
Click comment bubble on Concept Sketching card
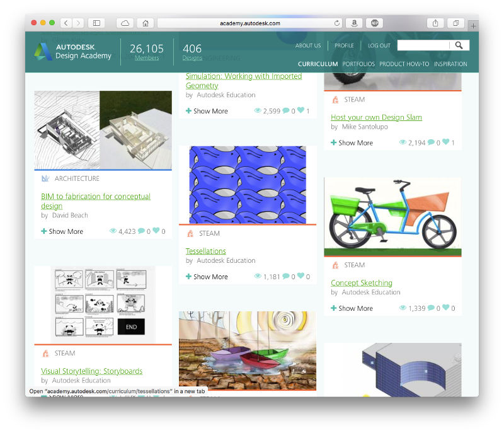(431, 308)
